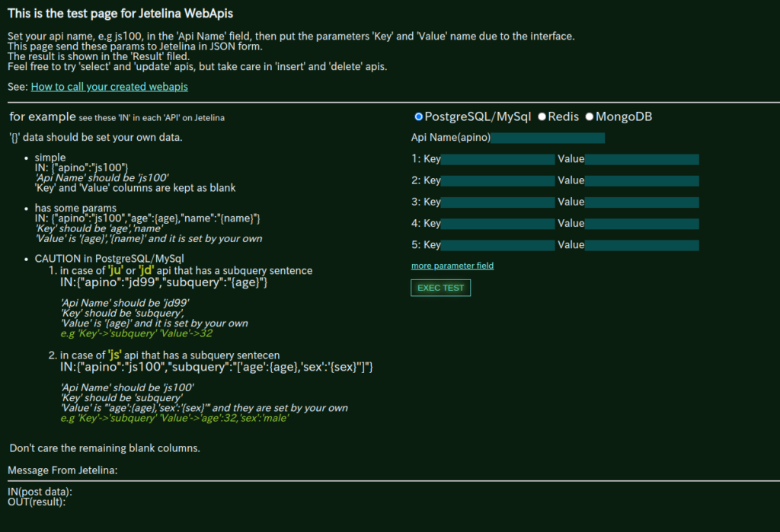Select the PostgreSQL/MySql radio button
The width and height of the screenshot is (780, 532).
pos(418,116)
